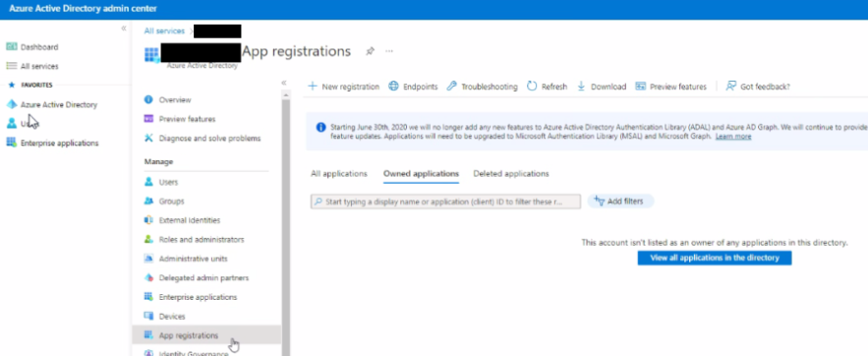Collapse the Manage menu panel chevron
Viewport: 868px width, 356px height.
click(x=283, y=83)
